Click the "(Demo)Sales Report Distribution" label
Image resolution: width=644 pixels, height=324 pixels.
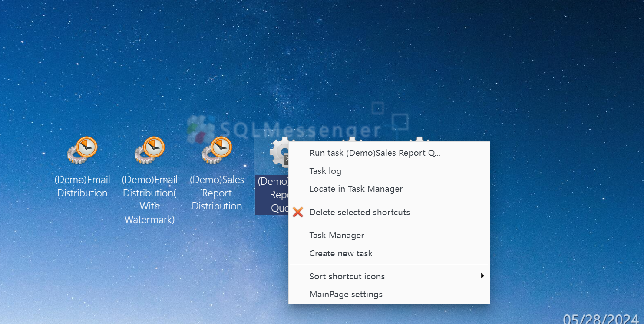tap(217, 193)
